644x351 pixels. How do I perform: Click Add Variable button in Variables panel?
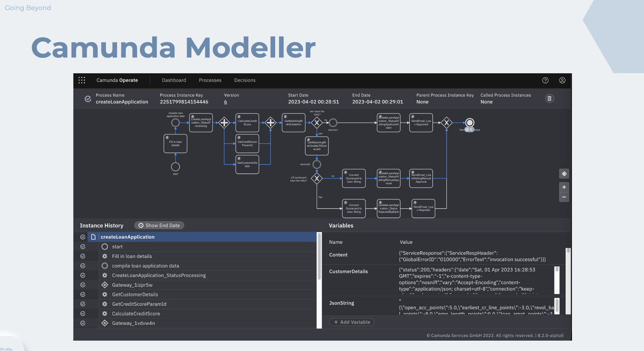[352, 322]
